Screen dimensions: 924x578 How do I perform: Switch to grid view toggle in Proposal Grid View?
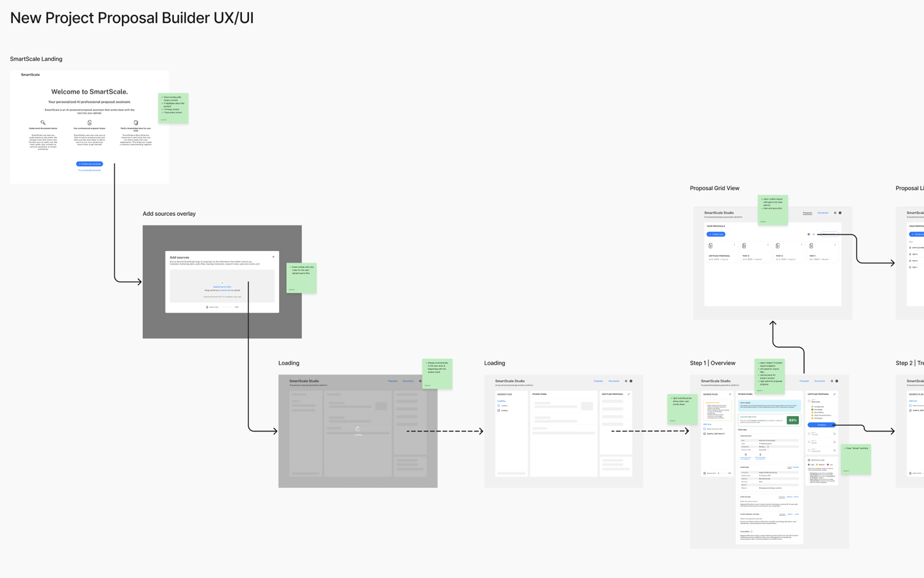click(809, 234)
